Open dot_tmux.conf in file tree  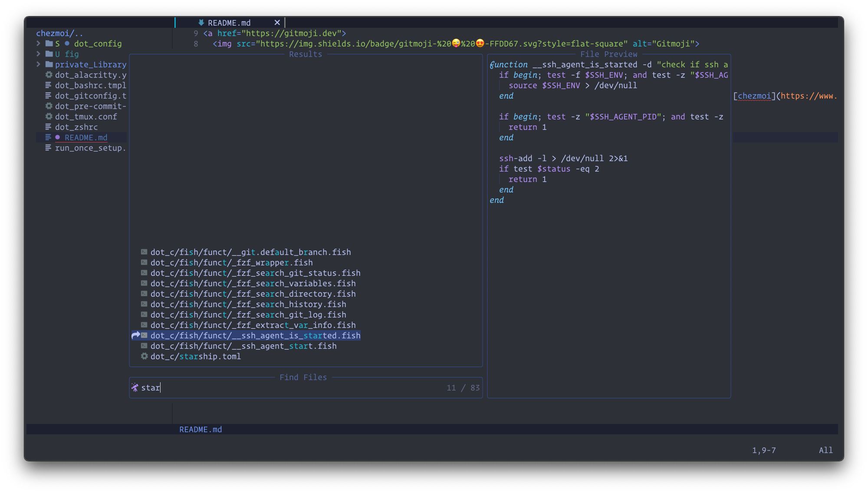[x=86, y=116]
